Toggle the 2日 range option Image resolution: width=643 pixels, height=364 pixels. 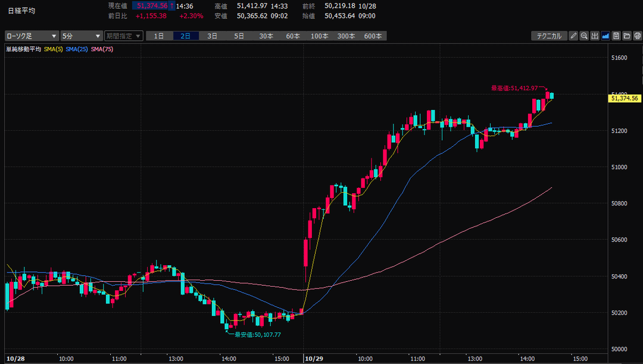pos(186,36)
